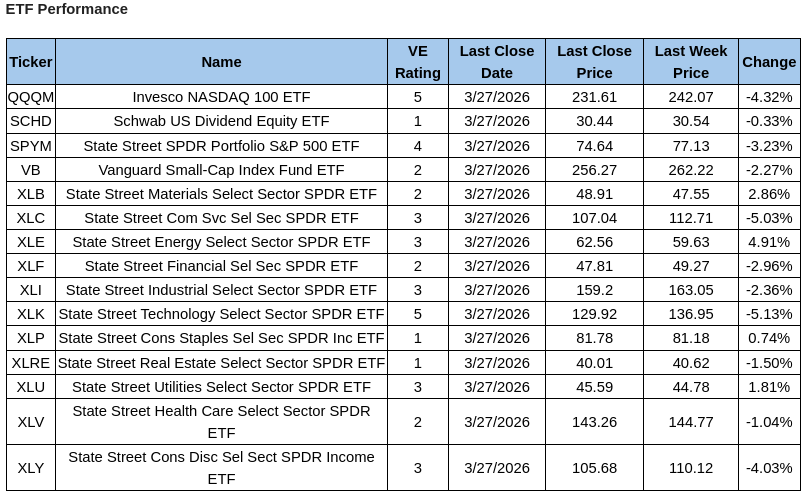This screenshot has height=494, width=804.
Task: Click the Ticker column header
Action: click(x=31, y=62)
